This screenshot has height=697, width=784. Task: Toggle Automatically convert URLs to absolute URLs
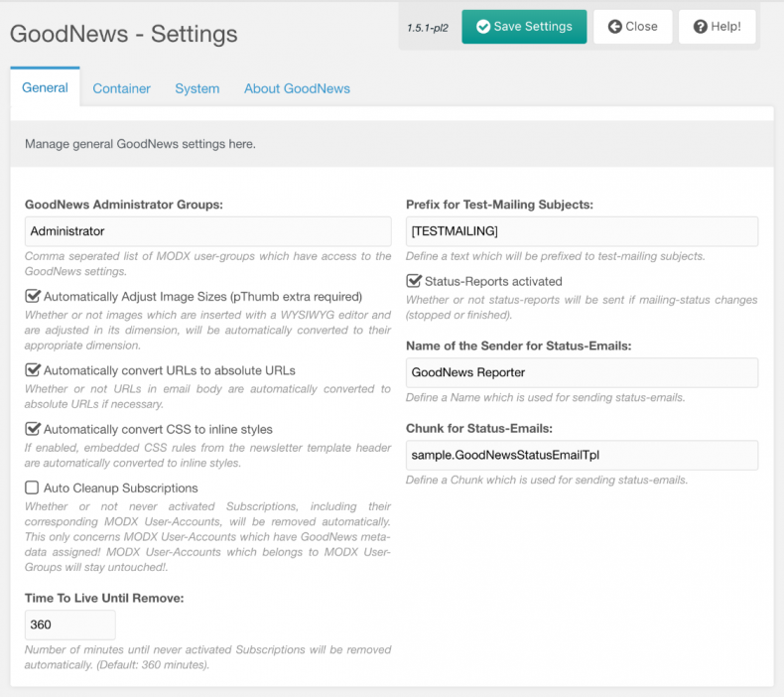pyautogui.click(x=33, y=370)
